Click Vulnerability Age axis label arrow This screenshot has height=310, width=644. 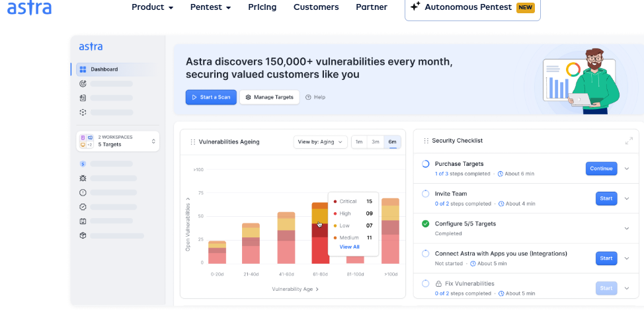(317, 289)
